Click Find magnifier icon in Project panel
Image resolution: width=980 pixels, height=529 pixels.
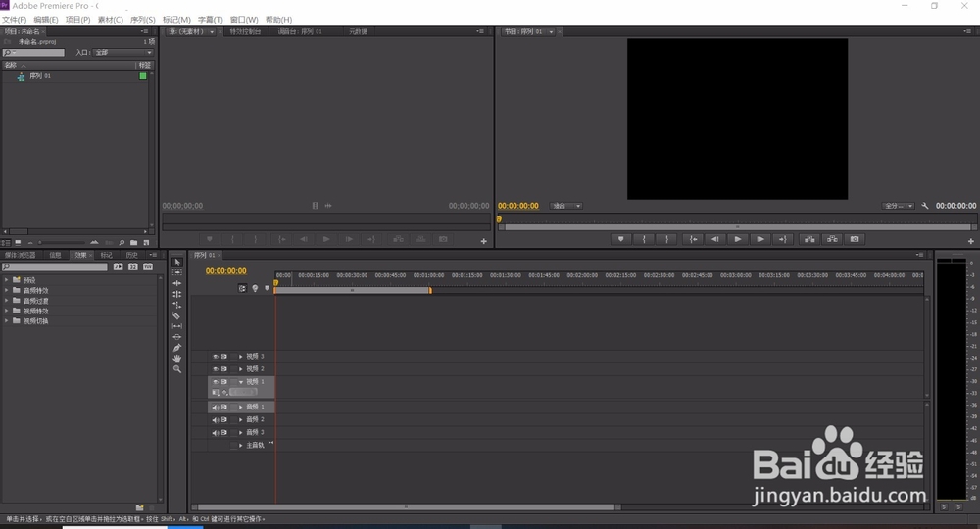pyautogui.click(x=122, y=242)
